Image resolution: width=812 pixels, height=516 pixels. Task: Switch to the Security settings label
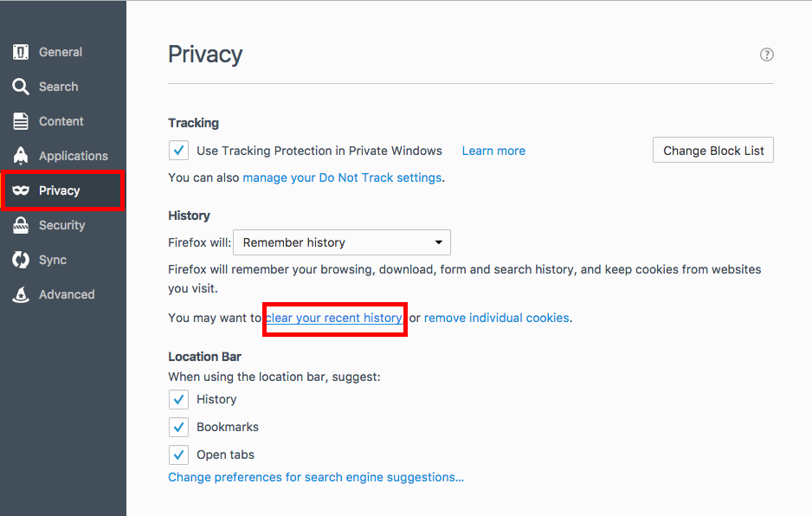(62, 225)
